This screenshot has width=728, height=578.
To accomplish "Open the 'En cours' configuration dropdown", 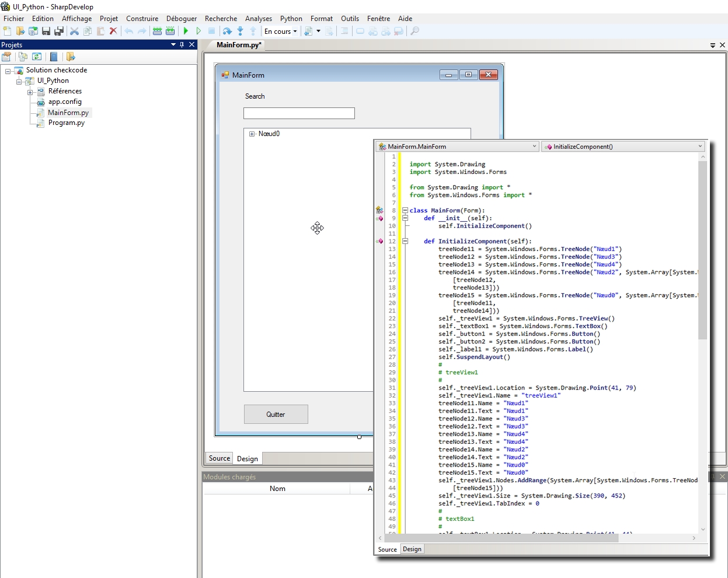I will coord(281,31).
